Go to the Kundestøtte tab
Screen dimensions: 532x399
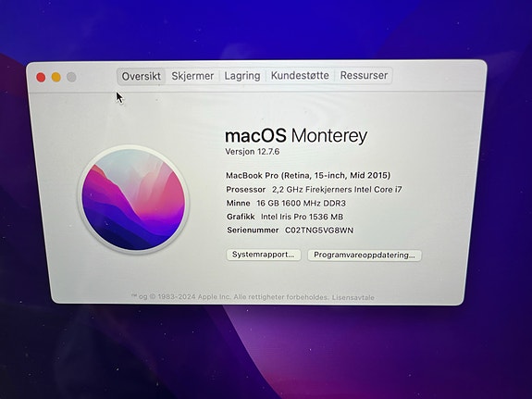300,75
